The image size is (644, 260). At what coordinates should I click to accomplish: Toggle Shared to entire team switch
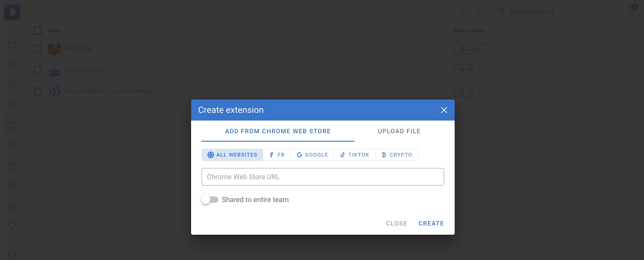[x=210, y=199]
